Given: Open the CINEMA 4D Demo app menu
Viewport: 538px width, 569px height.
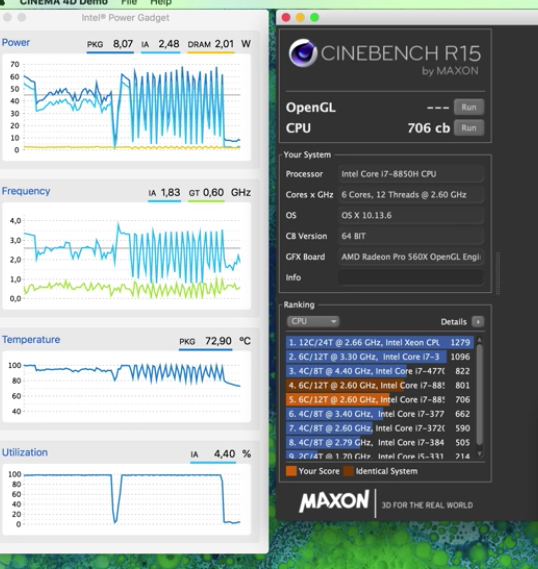Looking at the screenshot, I should (x=63, y=3).
